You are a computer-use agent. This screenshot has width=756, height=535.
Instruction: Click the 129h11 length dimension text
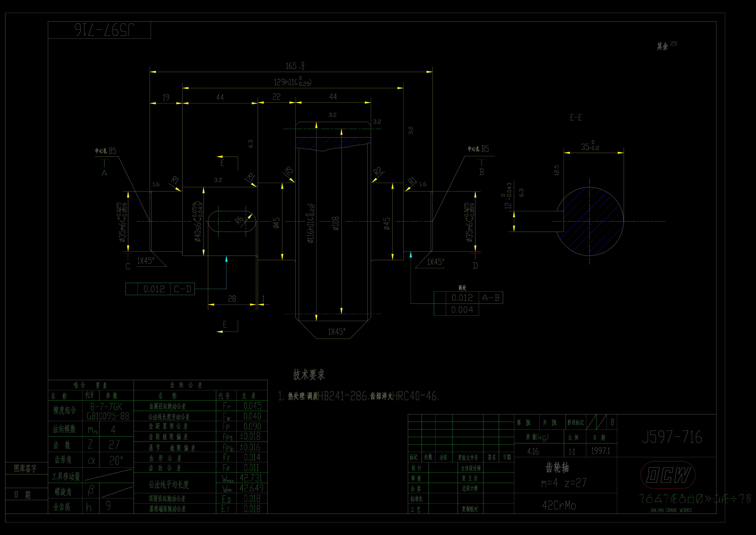pyautogui.click(x=293, y=81)
